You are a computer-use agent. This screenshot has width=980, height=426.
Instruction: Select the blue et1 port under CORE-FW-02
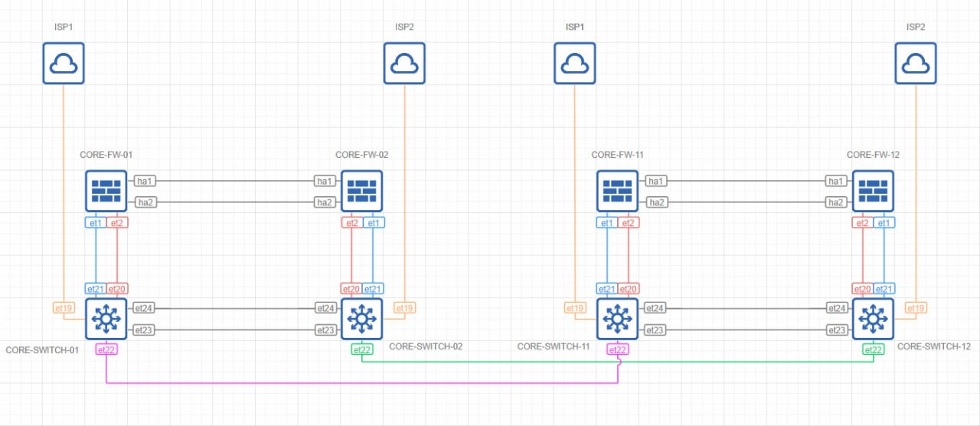click(374, 223)
